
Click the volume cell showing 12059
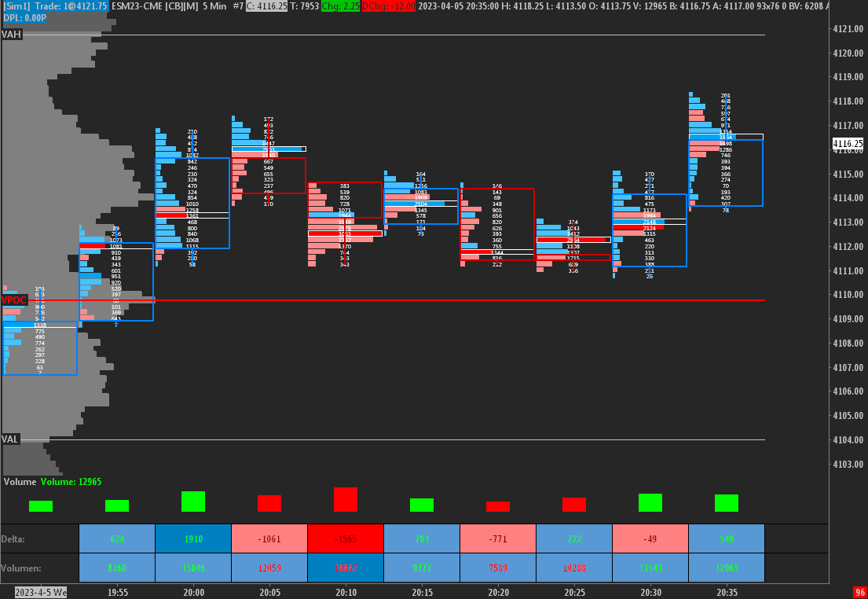[269, 568]
